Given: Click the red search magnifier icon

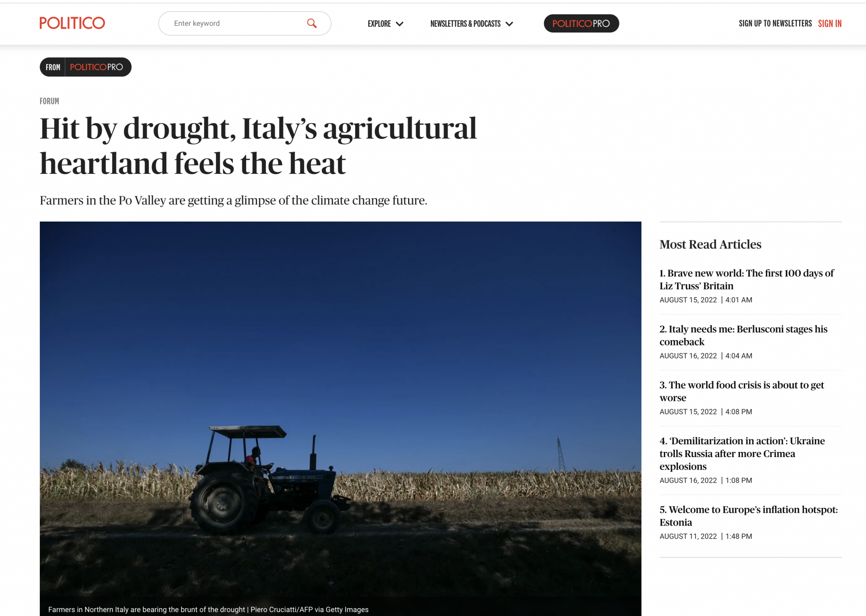Looking at the screenshot, I should (x=312, y=23).
